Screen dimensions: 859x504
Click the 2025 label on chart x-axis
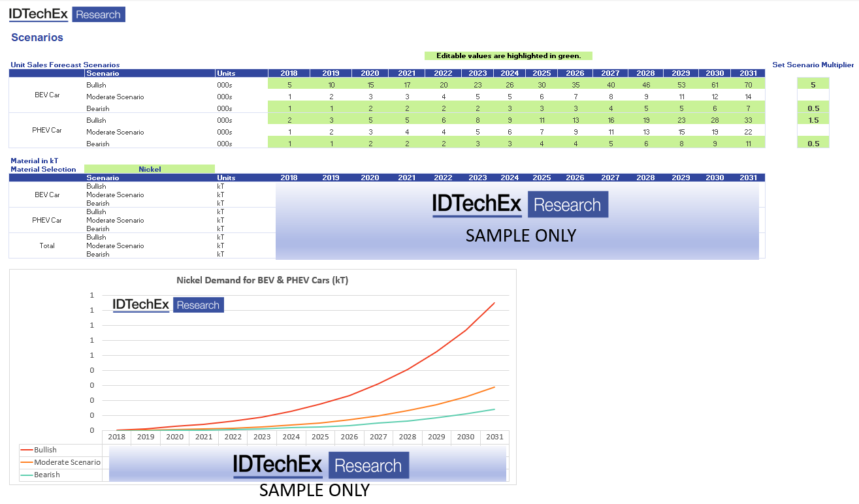pos(320,437)
